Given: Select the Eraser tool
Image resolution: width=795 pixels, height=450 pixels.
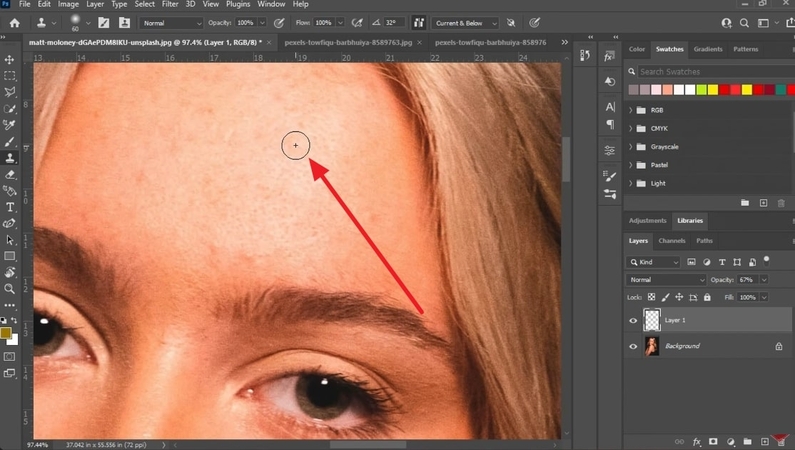Looking at the screenshot, I should pos(10,174).
